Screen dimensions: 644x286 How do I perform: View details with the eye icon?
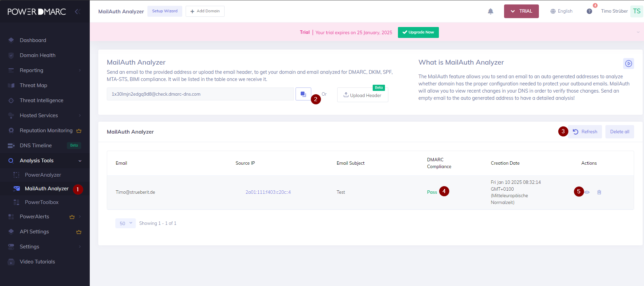(587, 192)
